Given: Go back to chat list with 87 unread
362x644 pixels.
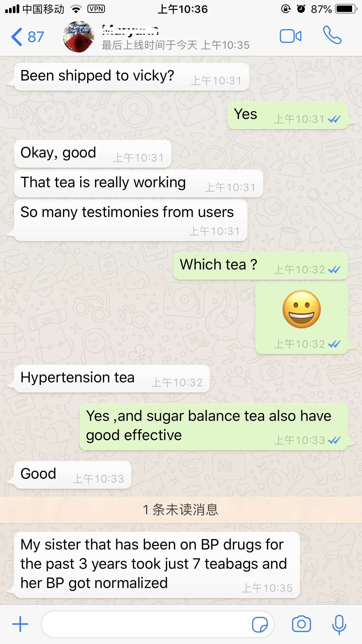Looking at the screenshot, I should 27,37.
